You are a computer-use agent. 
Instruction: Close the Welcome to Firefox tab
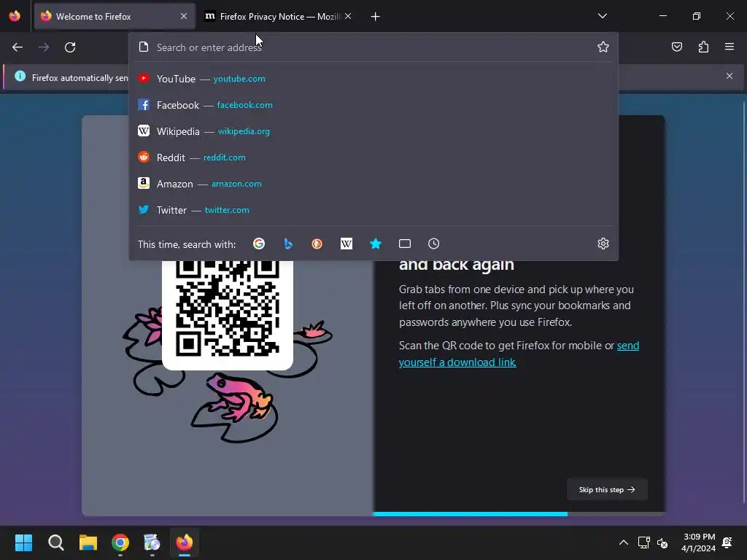tap(184, 16)
